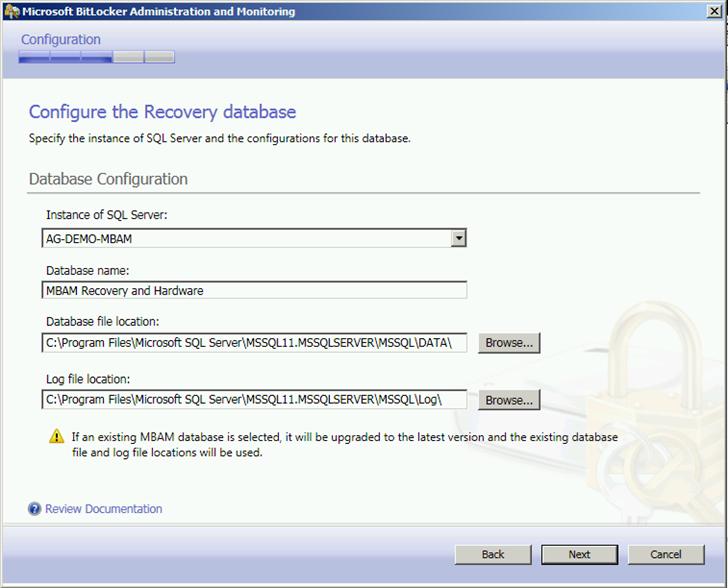728x588 pixels.
Task: Click the 'Database name:' label
Action: point(88,270)
